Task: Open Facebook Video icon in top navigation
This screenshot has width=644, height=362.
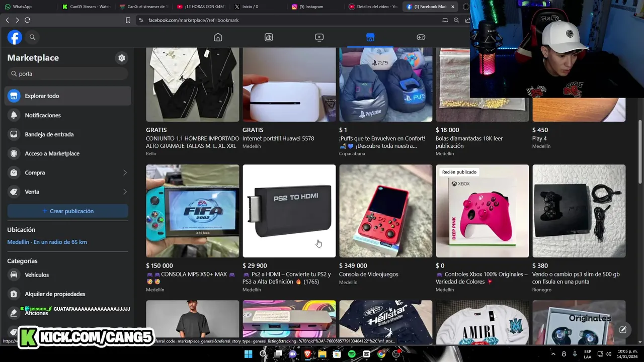Action: pyautogui.click(x=319, y=37)
